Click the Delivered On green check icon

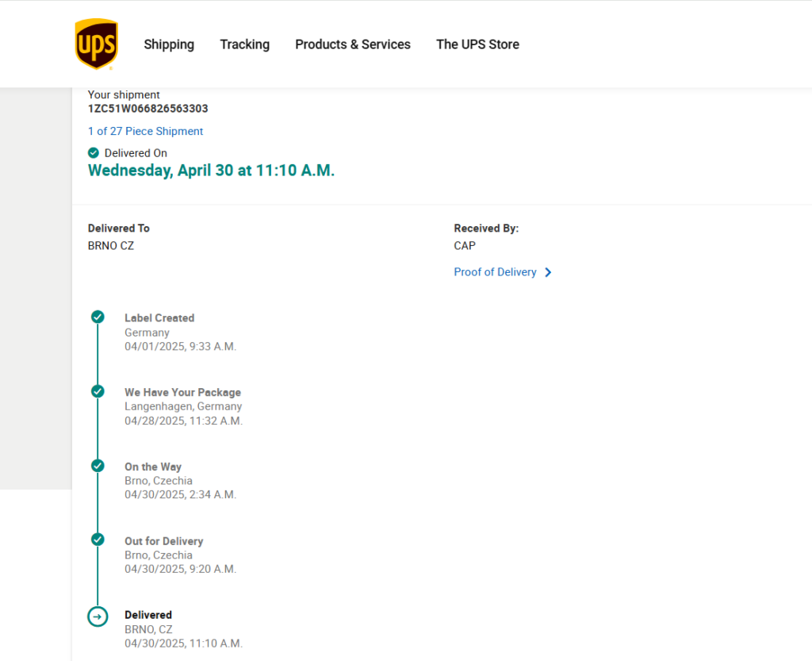(93, 152)
